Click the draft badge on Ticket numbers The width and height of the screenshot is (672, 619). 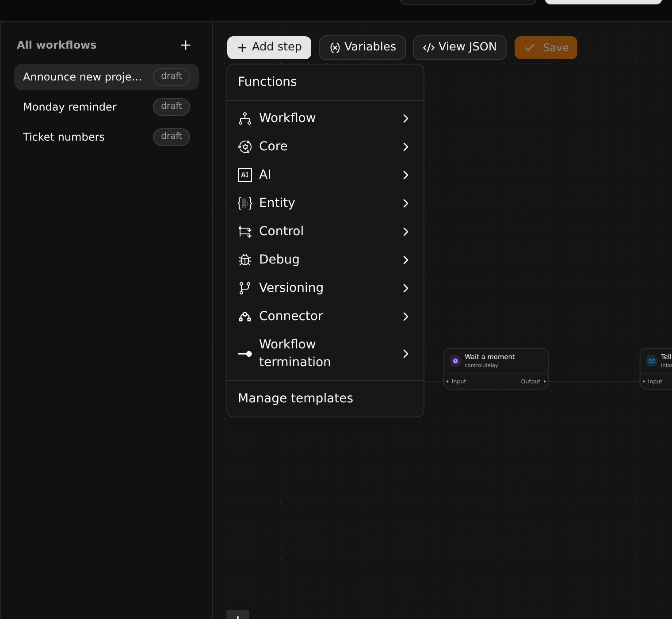tap(172, 137)
